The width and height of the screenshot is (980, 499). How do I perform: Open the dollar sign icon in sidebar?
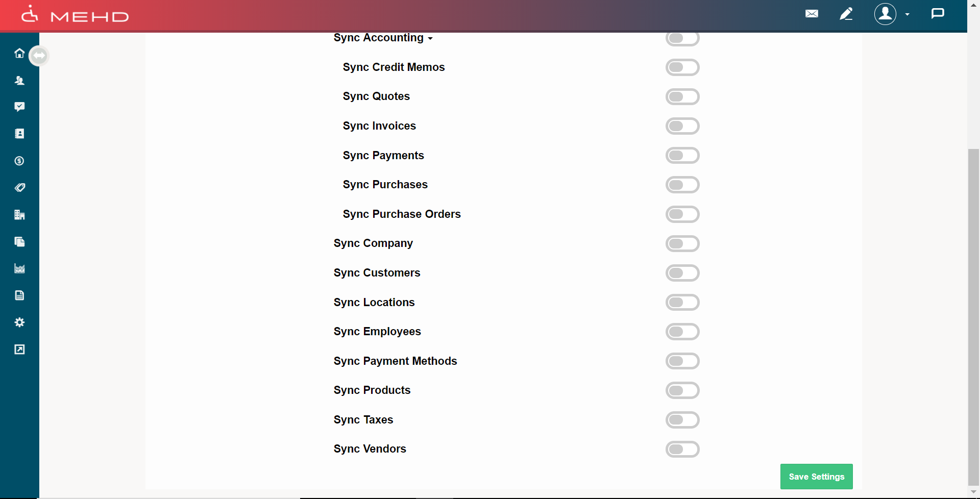[19, 161]
